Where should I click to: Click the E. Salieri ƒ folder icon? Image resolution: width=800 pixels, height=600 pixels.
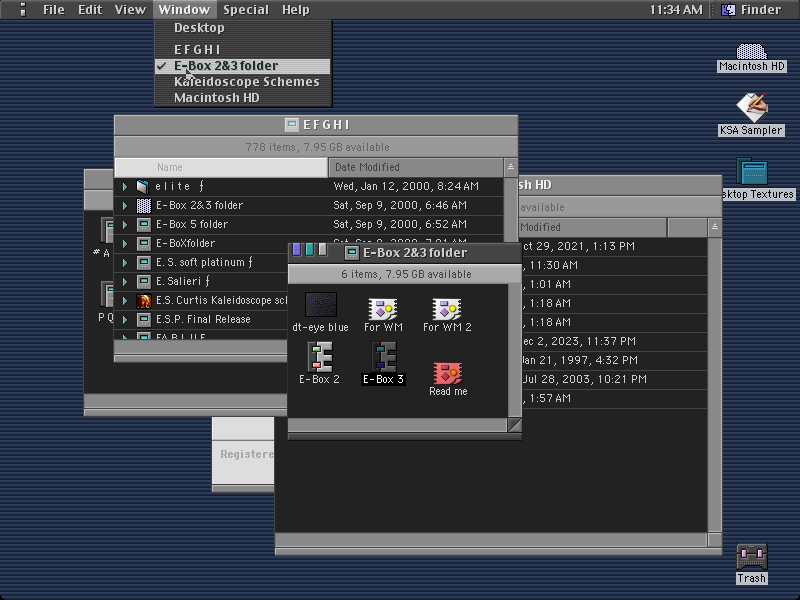coord(143,282)
